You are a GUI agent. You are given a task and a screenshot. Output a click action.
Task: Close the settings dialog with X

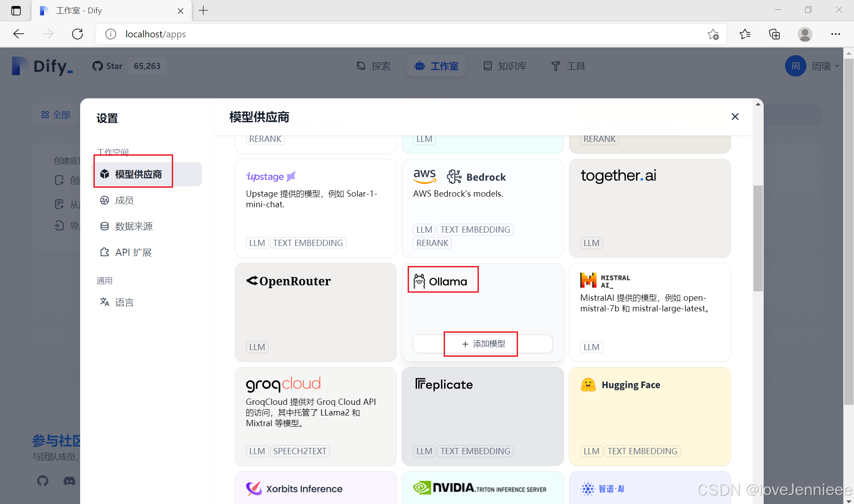click(735, 117)
